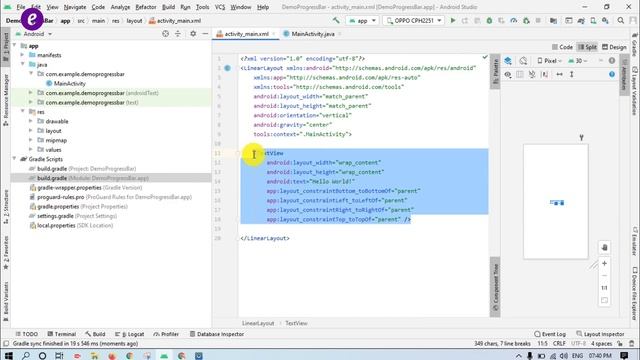The height and width of the screenshot is (360, 640).
Task: Open the Logcat tool window
Action: [x=130, y=334]
